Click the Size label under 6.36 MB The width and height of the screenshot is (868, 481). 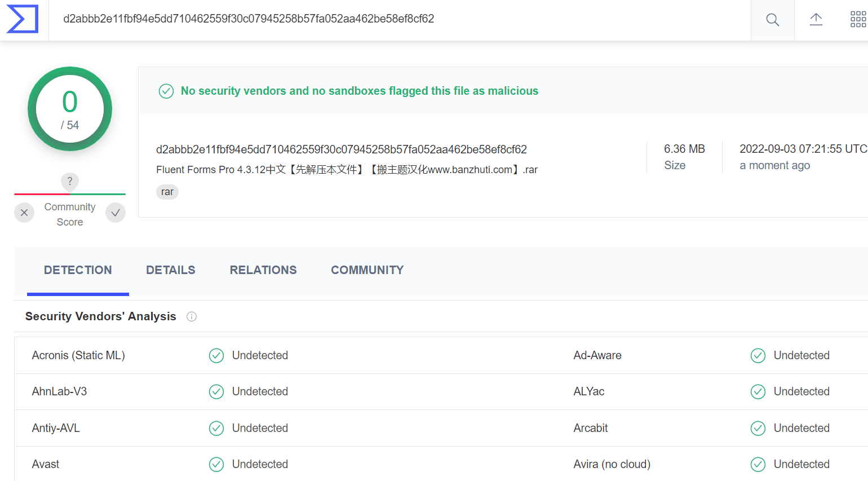(675, 165)
